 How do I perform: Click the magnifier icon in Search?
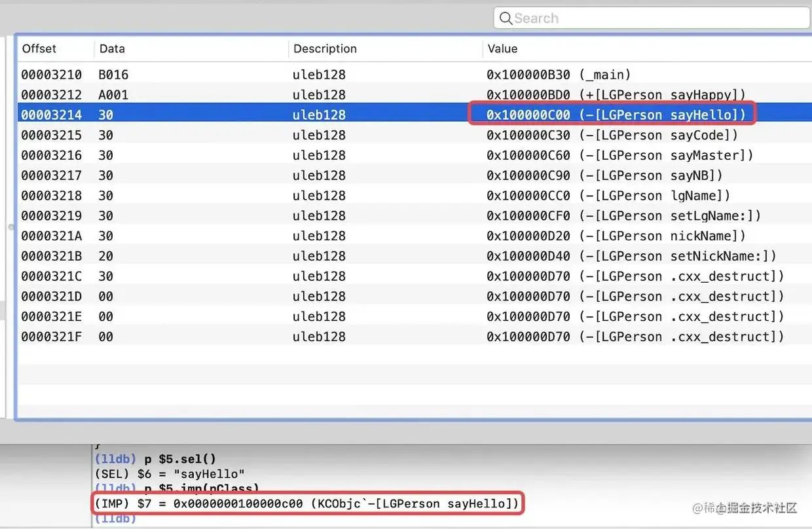pos(506,18)
